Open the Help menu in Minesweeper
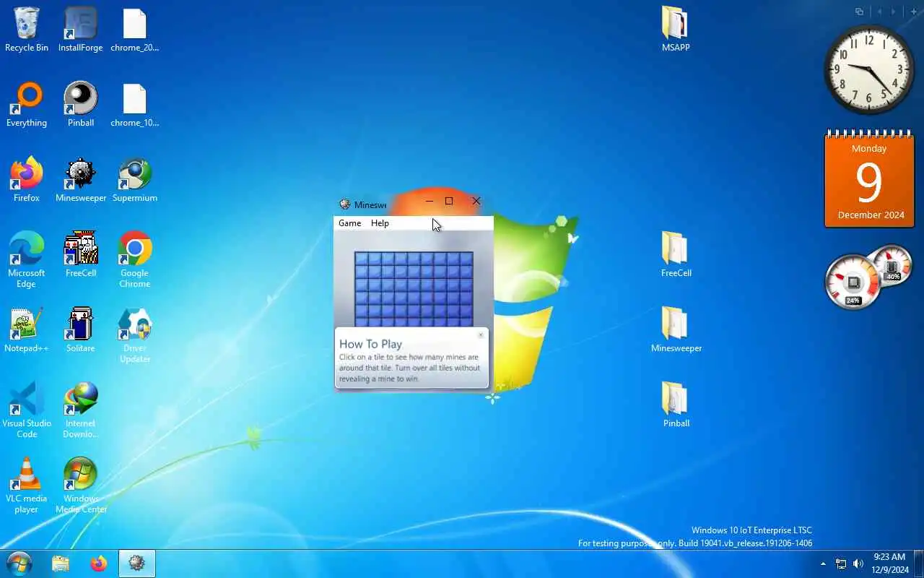 (x=380, y=223)
